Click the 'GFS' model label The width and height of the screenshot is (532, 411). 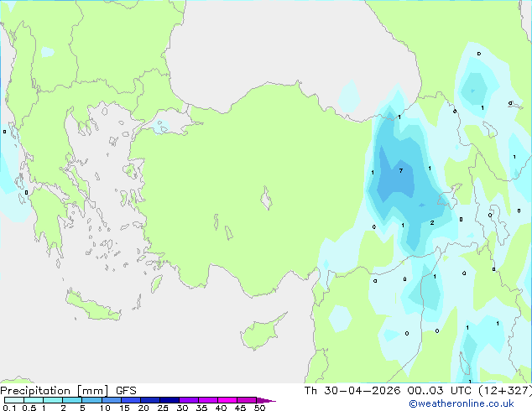126,391
